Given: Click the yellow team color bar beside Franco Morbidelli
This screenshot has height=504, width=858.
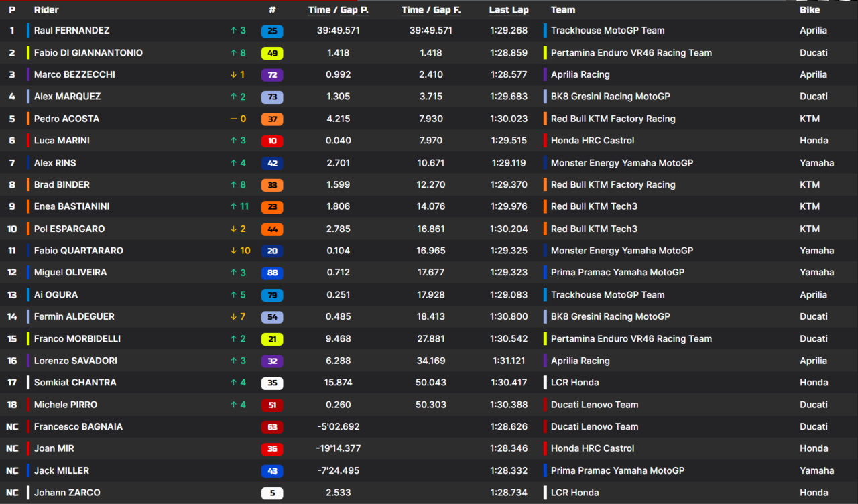Looking at the screenshot, I should 28,339.
